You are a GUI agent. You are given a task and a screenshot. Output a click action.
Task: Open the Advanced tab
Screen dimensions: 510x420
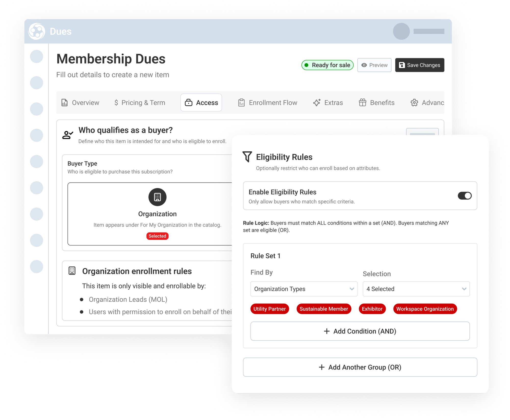(427, 103)
